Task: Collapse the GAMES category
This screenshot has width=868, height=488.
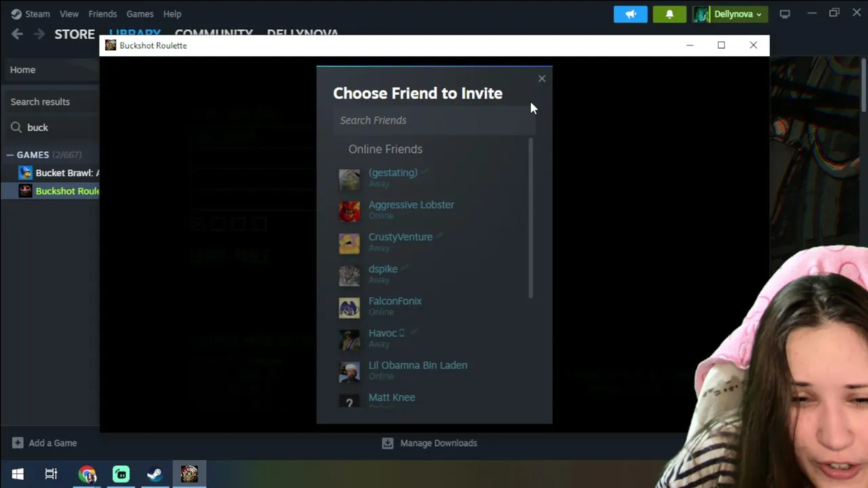Action: (x=10, y=155)
